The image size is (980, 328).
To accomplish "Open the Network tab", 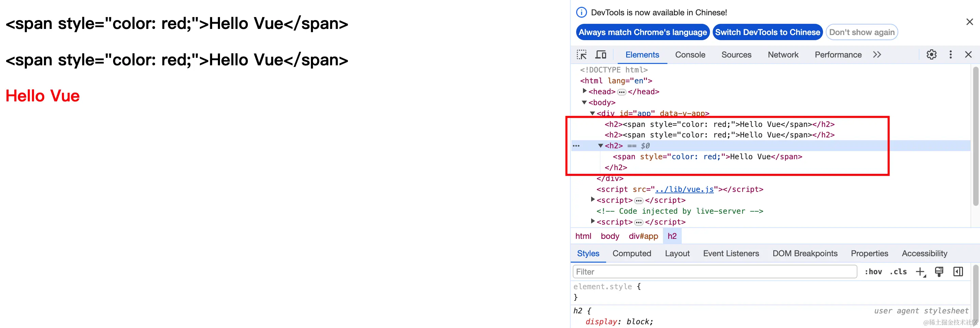I will [x=783, y=55].
